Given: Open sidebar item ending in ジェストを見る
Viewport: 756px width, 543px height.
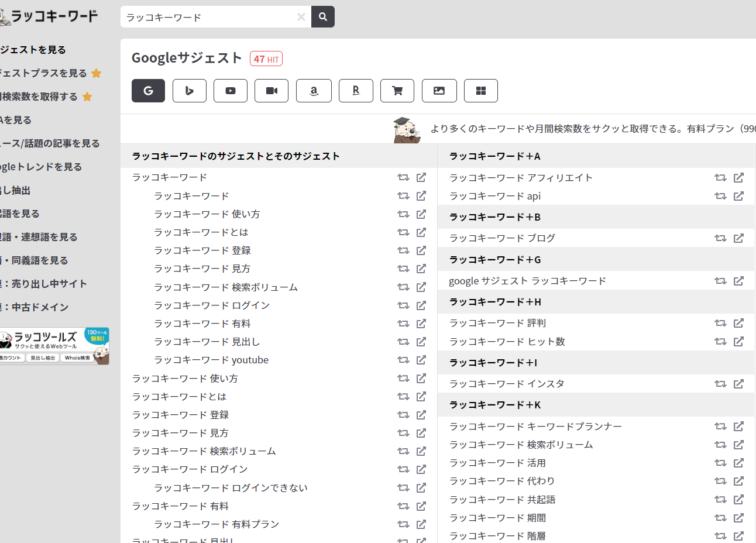Looking at the screenshot, I should 33,50.
